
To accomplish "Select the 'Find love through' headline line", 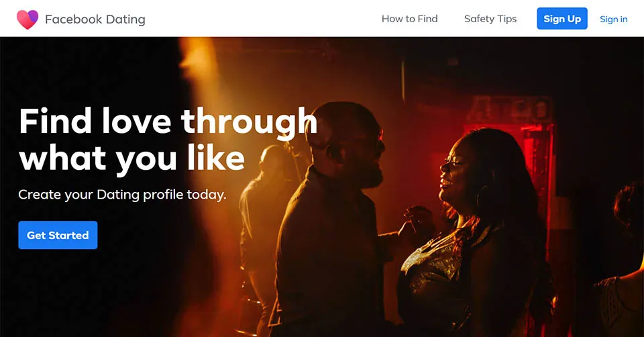I will (x=168, y=122).
